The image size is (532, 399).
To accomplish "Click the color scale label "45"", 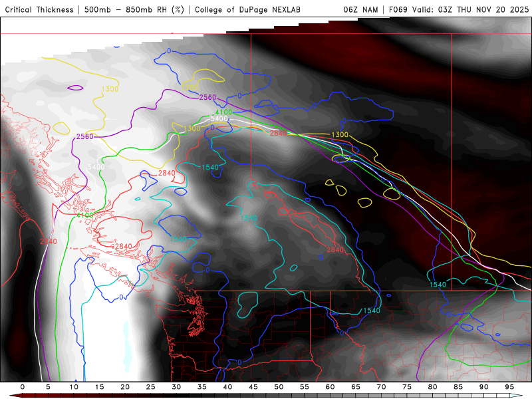I will click(253, 387).
